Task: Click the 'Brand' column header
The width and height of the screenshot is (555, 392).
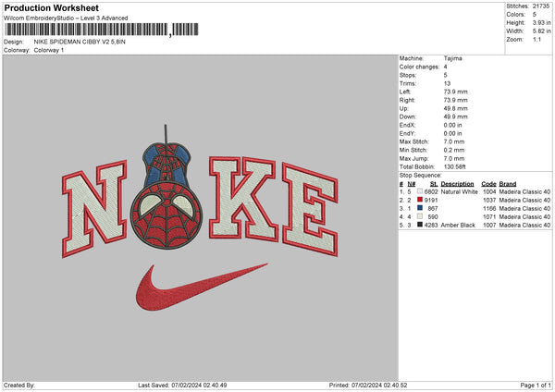Action: click(x=508, y=184)
